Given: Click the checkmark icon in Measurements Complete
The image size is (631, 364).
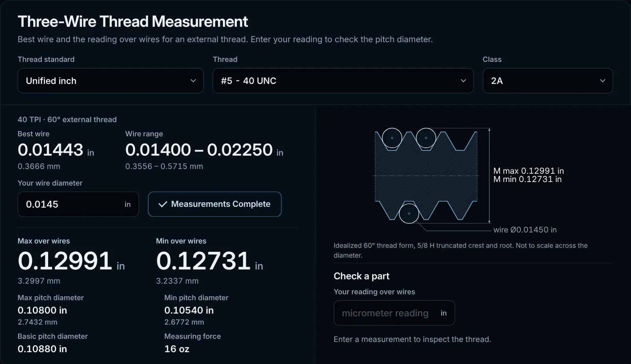Looking at the screenshot, I should point(162,204).
